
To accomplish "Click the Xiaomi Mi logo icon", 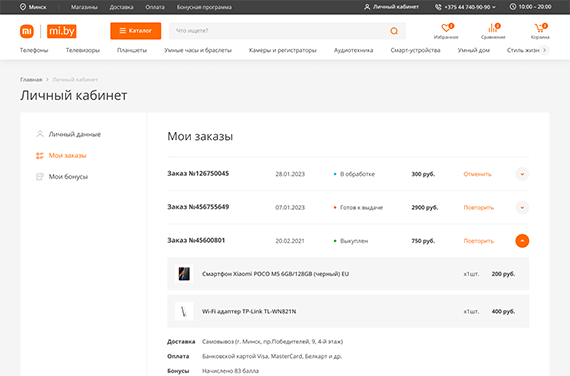I will 27,31.
